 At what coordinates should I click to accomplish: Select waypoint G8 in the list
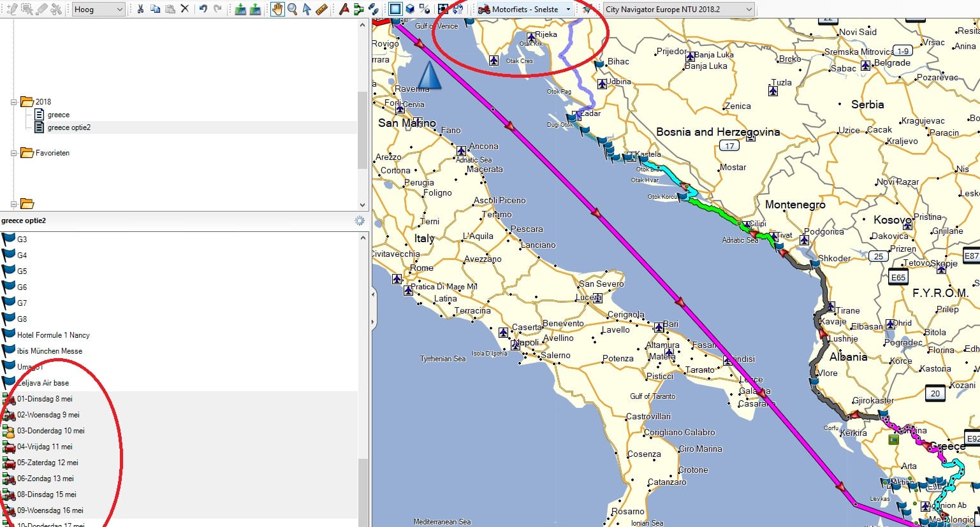179,319
